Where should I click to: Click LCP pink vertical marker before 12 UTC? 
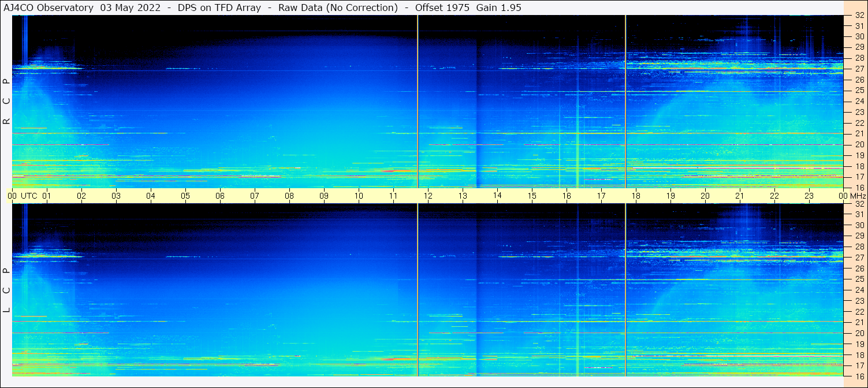[418, 290]
